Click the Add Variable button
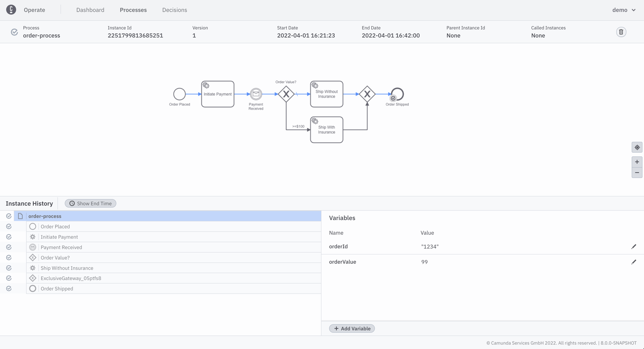 click(x=352, y=328)
